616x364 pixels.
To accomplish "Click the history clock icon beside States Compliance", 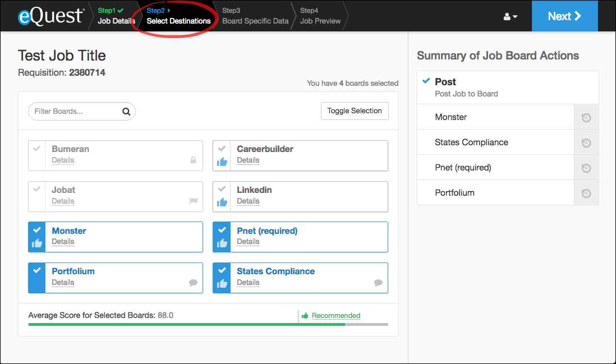I will tap(586, 142).
